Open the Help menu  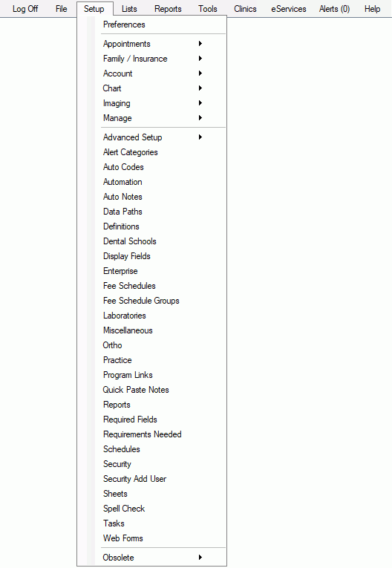pyautogui.click(x=372, y=9)
